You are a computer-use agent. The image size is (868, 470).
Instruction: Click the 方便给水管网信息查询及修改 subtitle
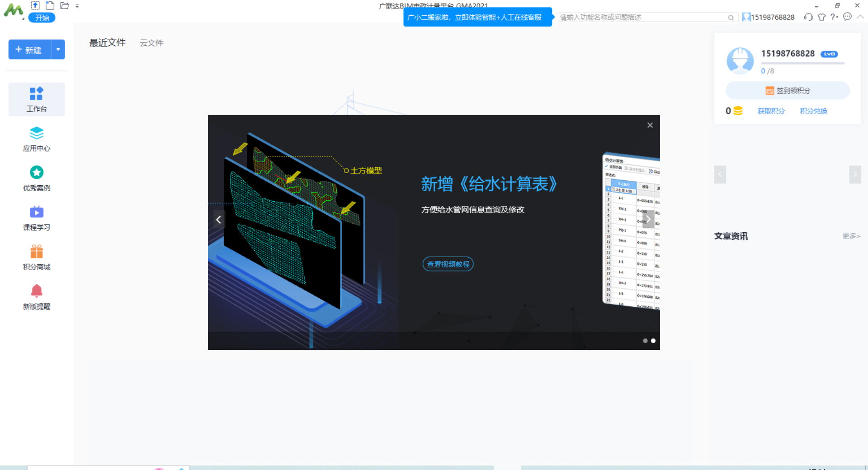(x=473, y=210)
